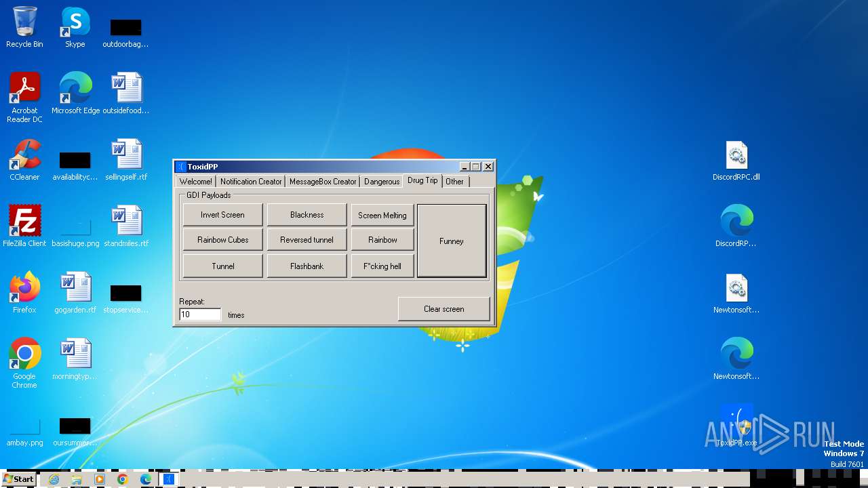This screenshot has height=488, width=868.
Task: Click the Clear screen button
Action: click(x=444, y=309)
